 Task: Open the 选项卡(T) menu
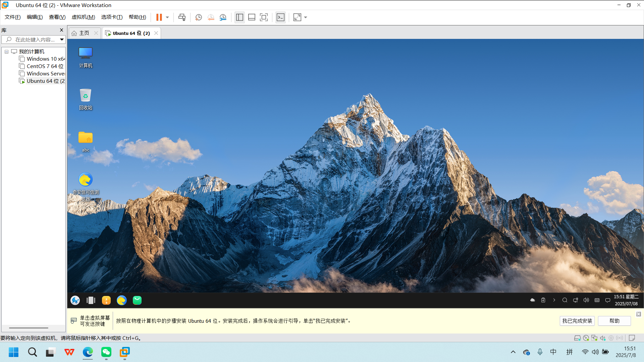coord(112,17)
